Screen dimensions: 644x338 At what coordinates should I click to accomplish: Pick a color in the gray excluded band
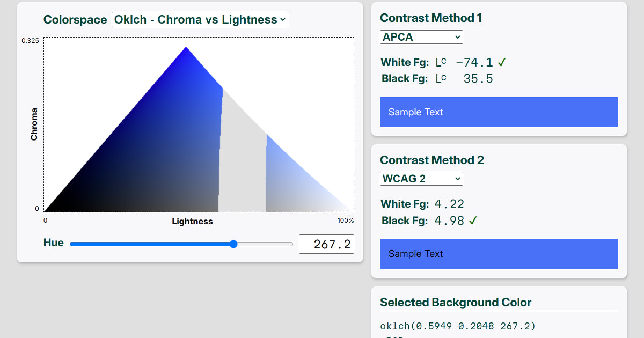243,161
